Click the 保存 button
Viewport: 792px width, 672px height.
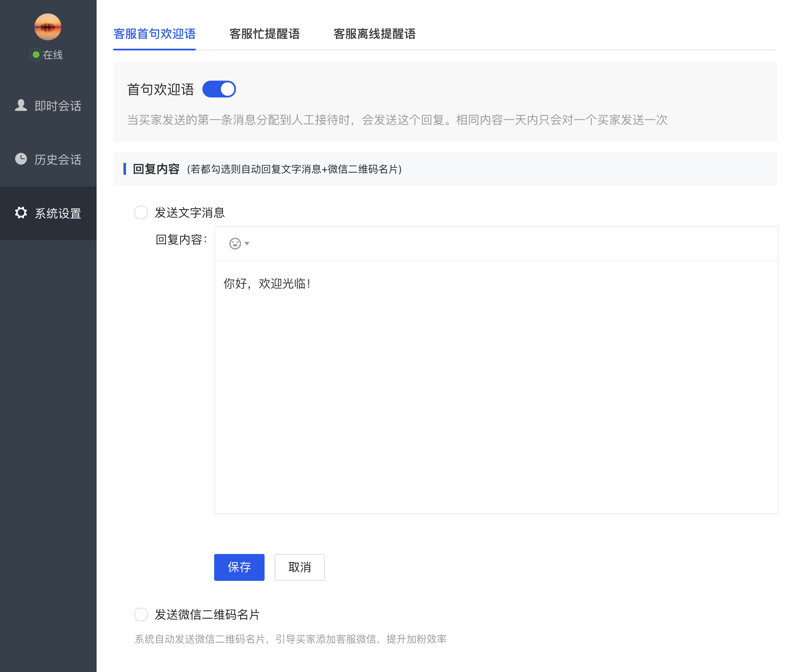[239, 567]
